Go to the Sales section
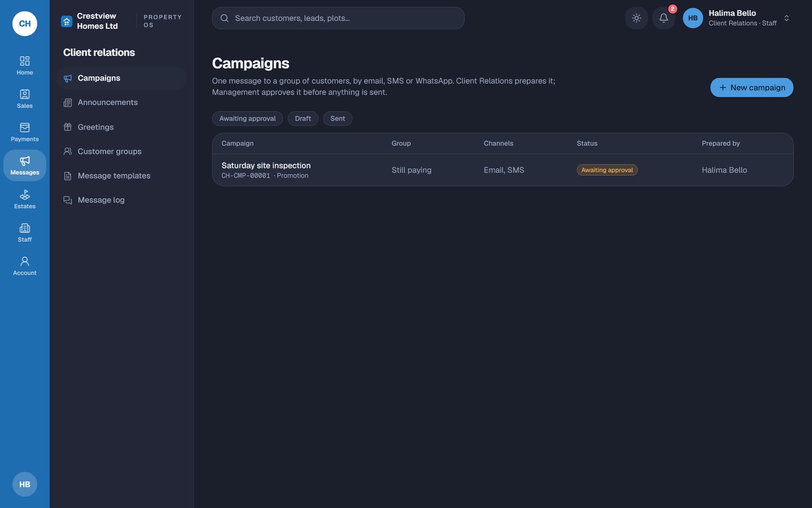812x508 pixels. tap(24, 99)
